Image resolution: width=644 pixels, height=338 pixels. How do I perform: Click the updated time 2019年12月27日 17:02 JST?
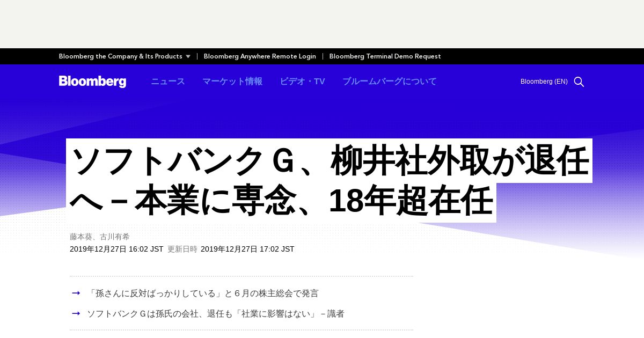point(247,249)
